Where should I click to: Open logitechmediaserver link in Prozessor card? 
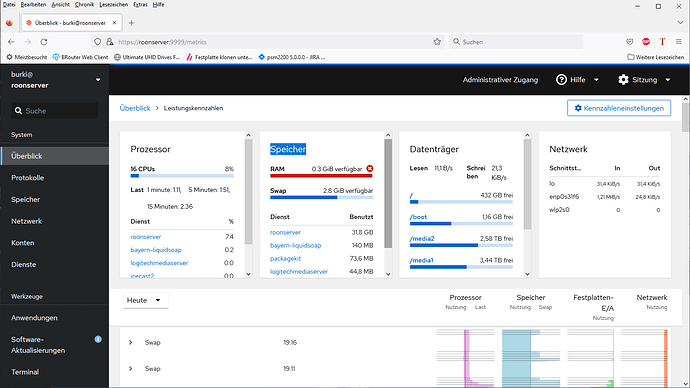pyautogui.click(x=159, y=263)
